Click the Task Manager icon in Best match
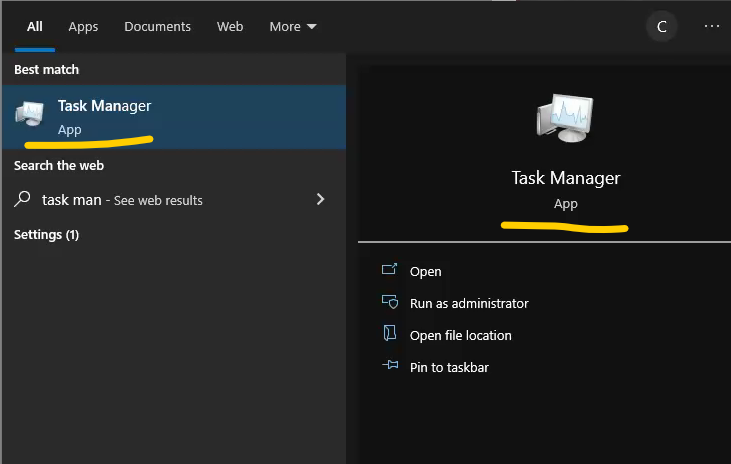 coord(29,115)
